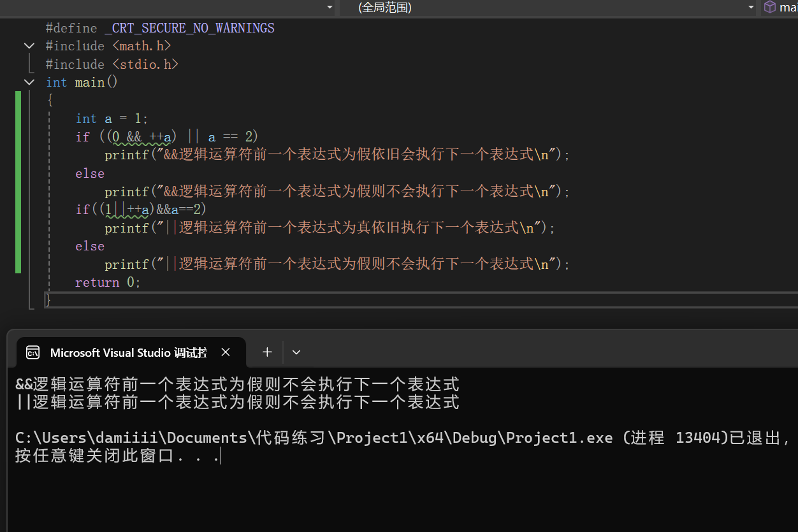Click Project1.exe in the console output

coord(560,438)
